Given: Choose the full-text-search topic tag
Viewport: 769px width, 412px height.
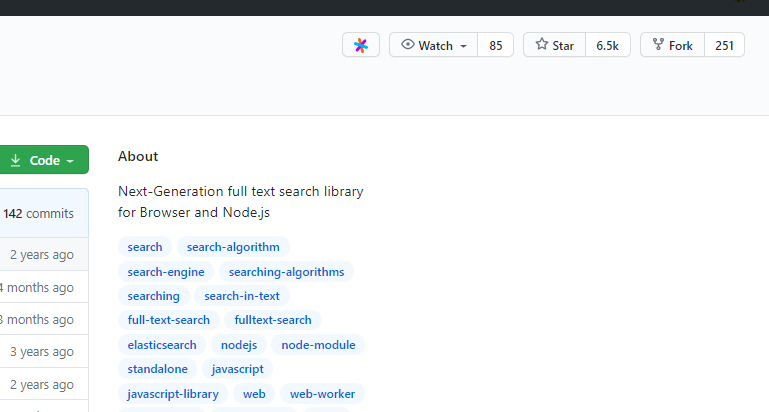Looking at the screenshot, I should pyautogui.click(x=169, y=320).
